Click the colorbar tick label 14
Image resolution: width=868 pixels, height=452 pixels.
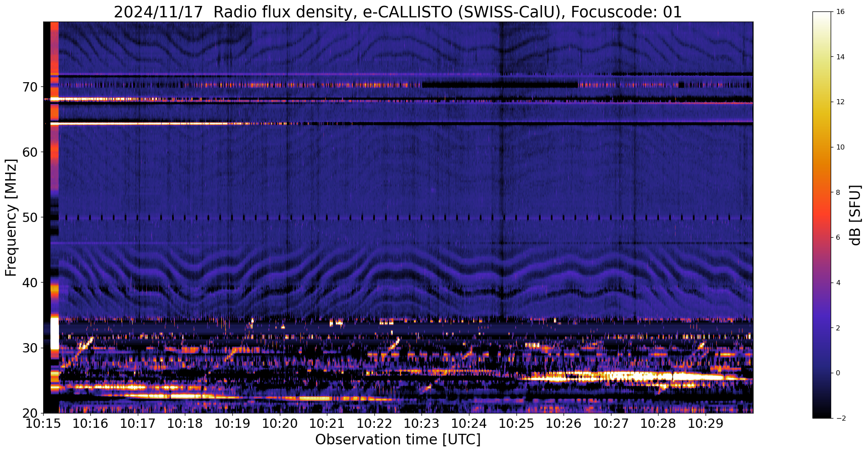(840, 57)
